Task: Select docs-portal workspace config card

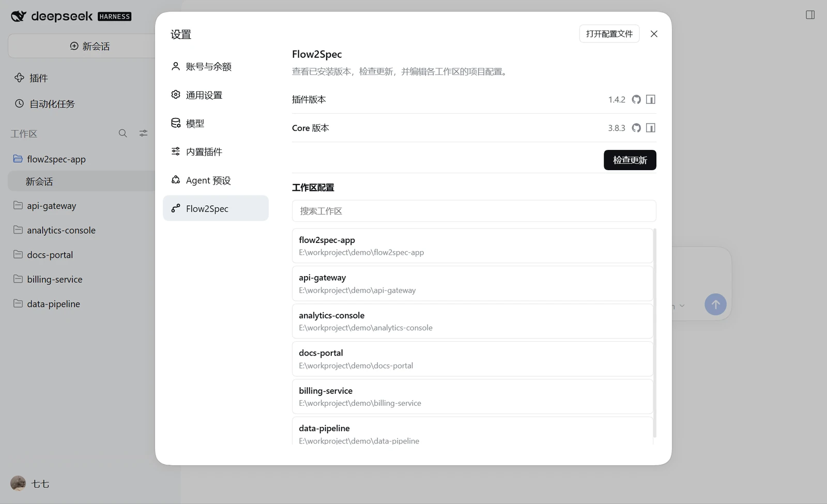Action: [472, 359]
